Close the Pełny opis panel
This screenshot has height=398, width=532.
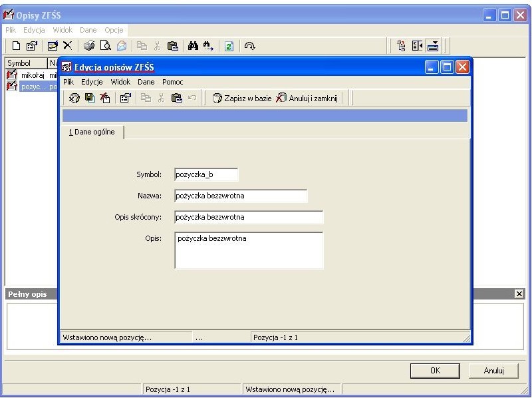coord(519,294)
